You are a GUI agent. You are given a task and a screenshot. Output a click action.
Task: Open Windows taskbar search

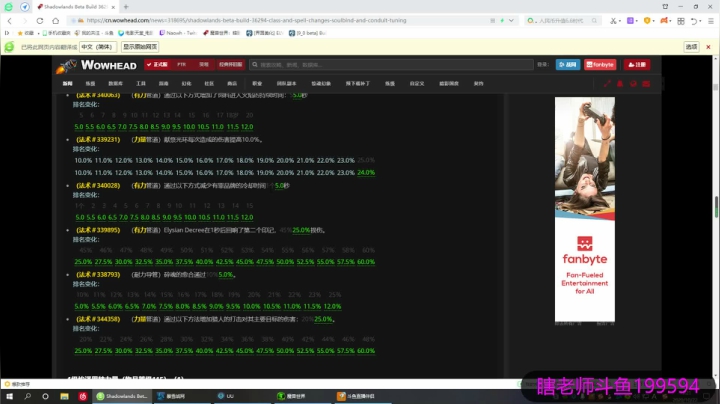pyautogui.click(x=28, y=396)
